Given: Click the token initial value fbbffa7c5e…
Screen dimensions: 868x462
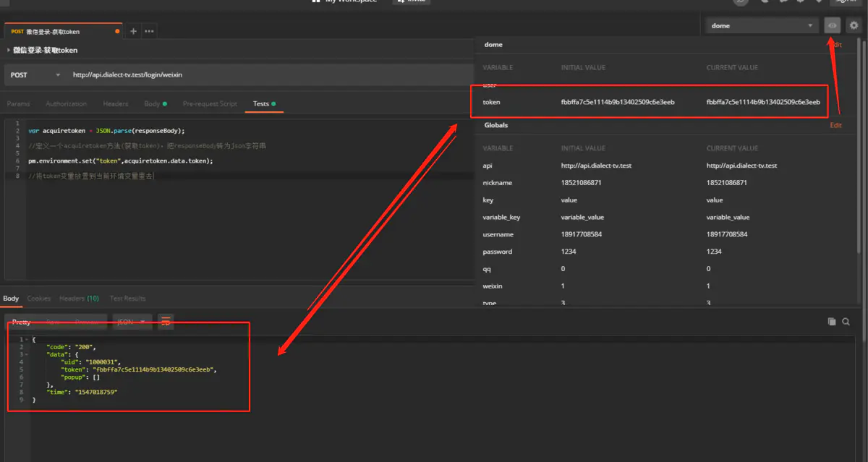Looking at the screenshot, I should pos(618,102).
